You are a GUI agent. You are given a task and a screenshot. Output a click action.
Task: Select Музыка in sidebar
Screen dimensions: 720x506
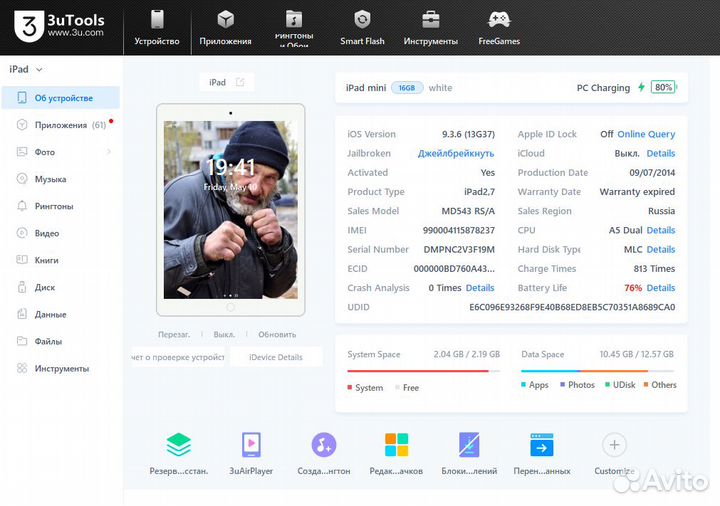coord(61,179)
